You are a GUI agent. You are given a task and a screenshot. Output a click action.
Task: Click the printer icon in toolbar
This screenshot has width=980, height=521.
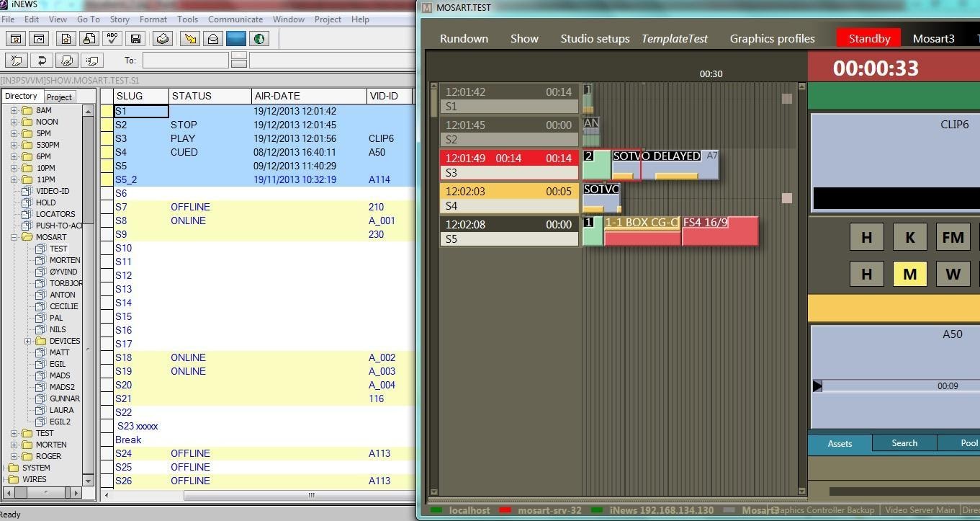[163, 39]
